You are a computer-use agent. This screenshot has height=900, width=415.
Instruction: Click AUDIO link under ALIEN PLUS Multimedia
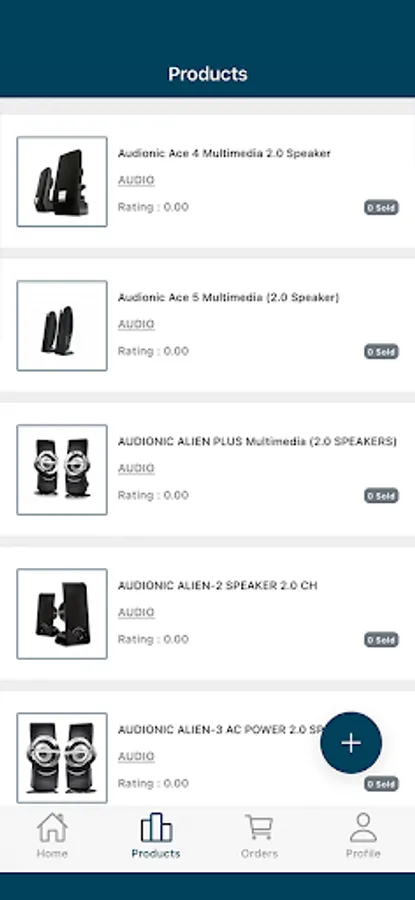click(136, 468)
